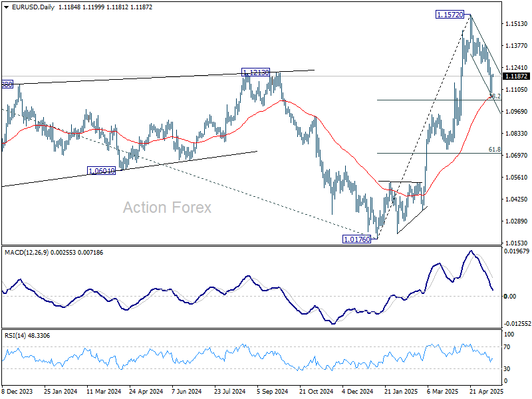532x399 pixels.
Task: Click the 11 Mar 2024 date label
Action: point(104,391)
